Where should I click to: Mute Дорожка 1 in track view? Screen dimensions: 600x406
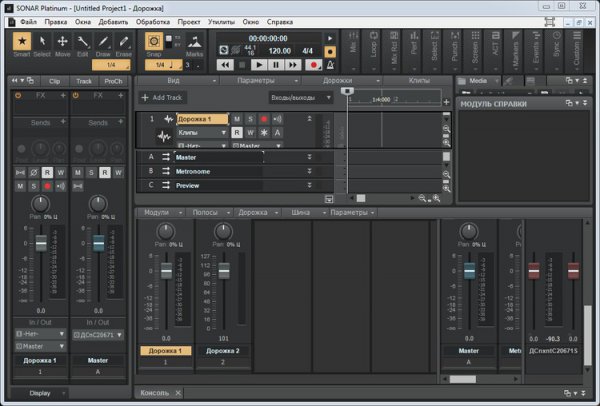(237, 119)
